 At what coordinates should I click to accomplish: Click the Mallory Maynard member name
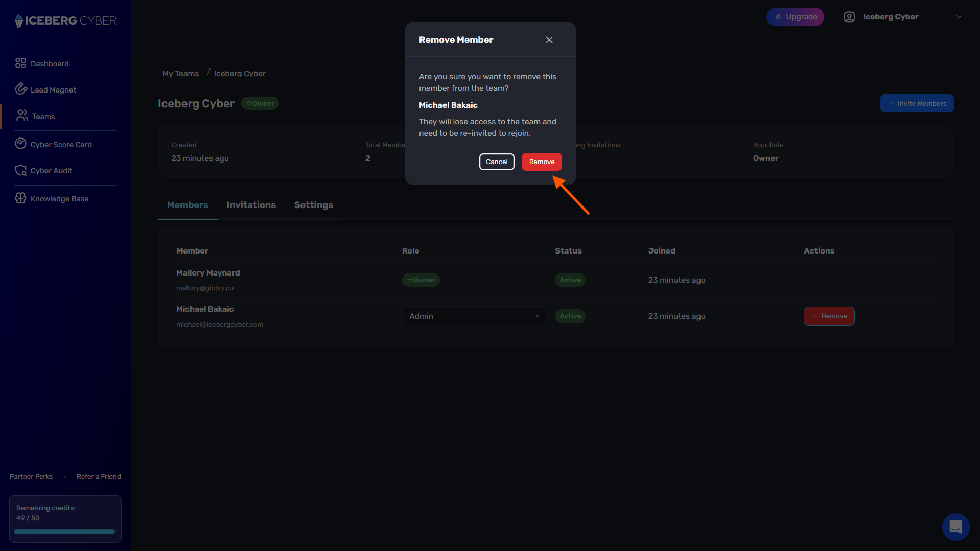(208, 273)
